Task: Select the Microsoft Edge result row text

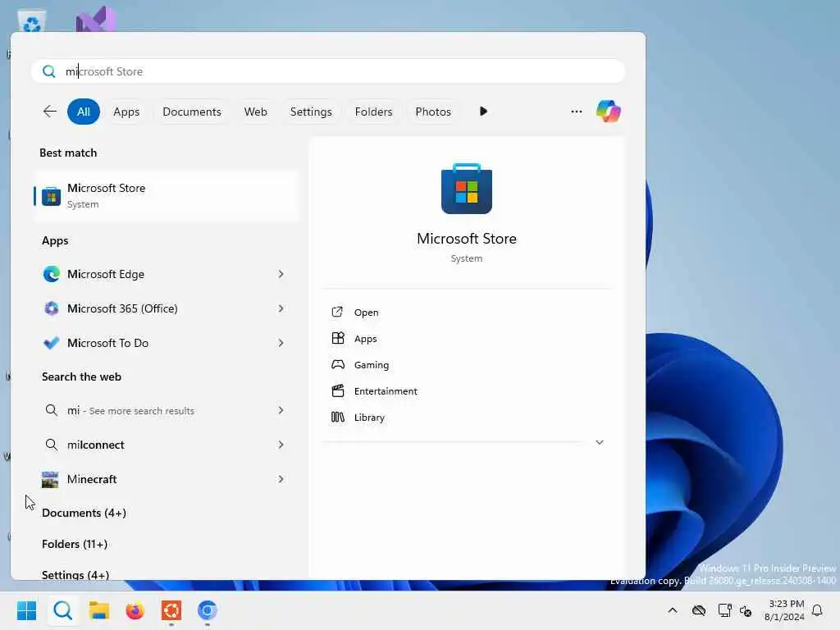Action: (106, 274)
